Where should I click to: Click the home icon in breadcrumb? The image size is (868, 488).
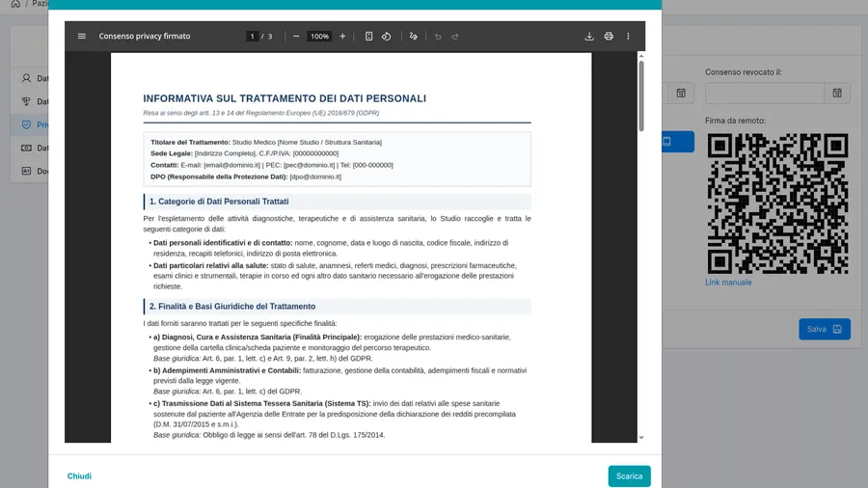click(x=15, y=3)
